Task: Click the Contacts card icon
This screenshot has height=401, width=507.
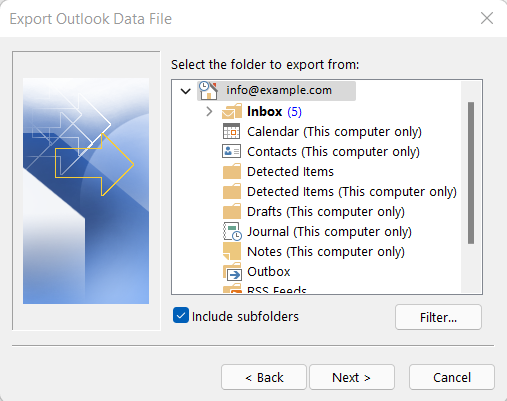Action: click(x=231, y=151)
